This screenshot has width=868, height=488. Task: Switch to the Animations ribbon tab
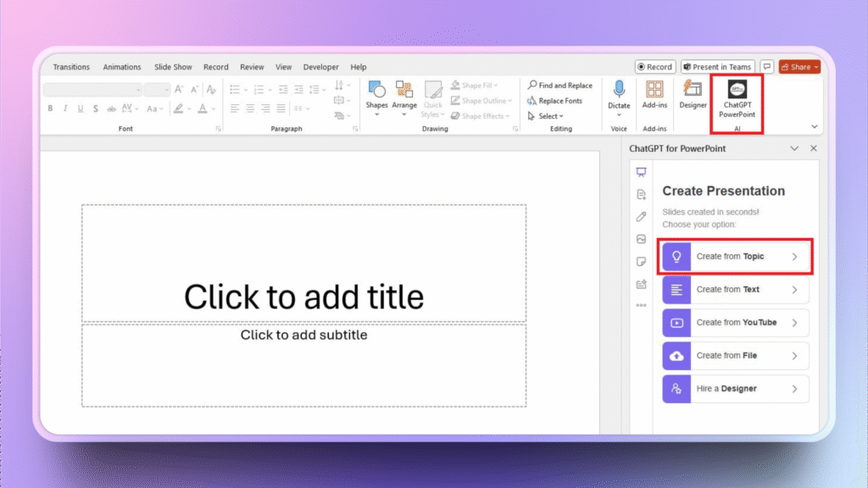(122, 66)
